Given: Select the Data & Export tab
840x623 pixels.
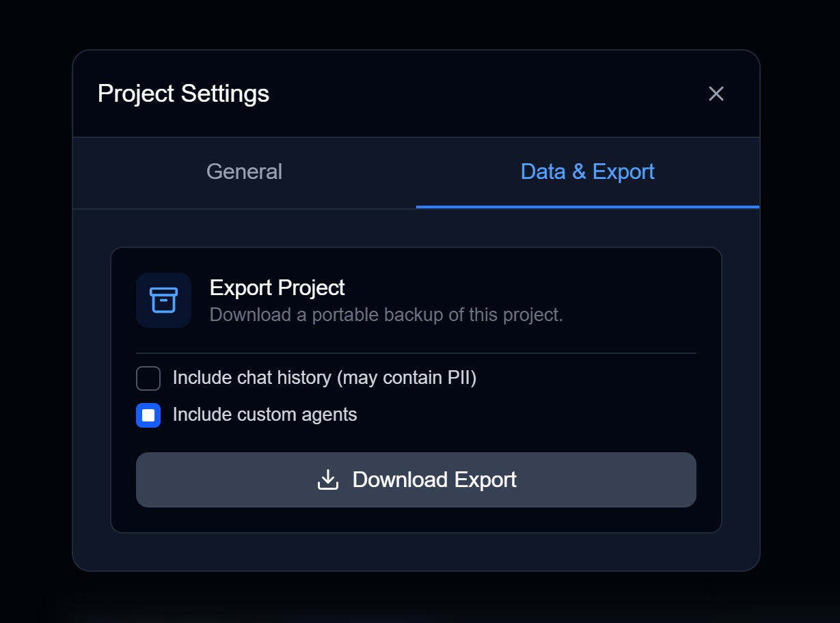Looking at the screenshot, I should (587, 171).
